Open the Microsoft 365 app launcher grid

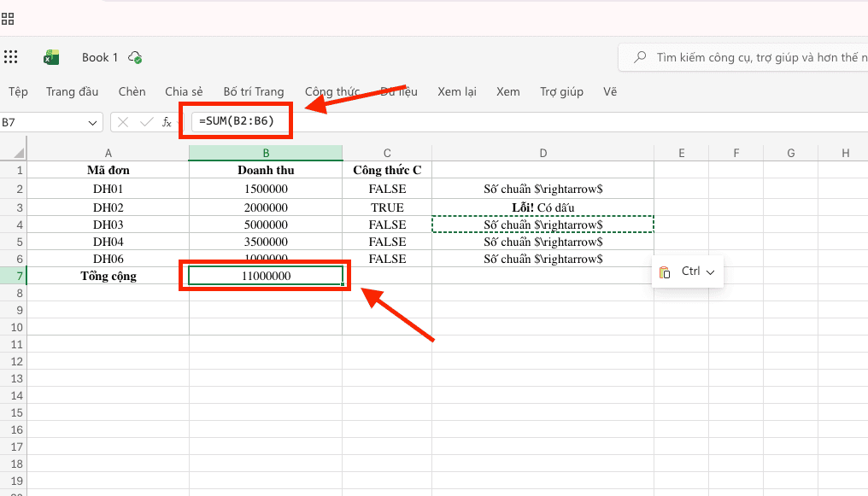[10, 57]
